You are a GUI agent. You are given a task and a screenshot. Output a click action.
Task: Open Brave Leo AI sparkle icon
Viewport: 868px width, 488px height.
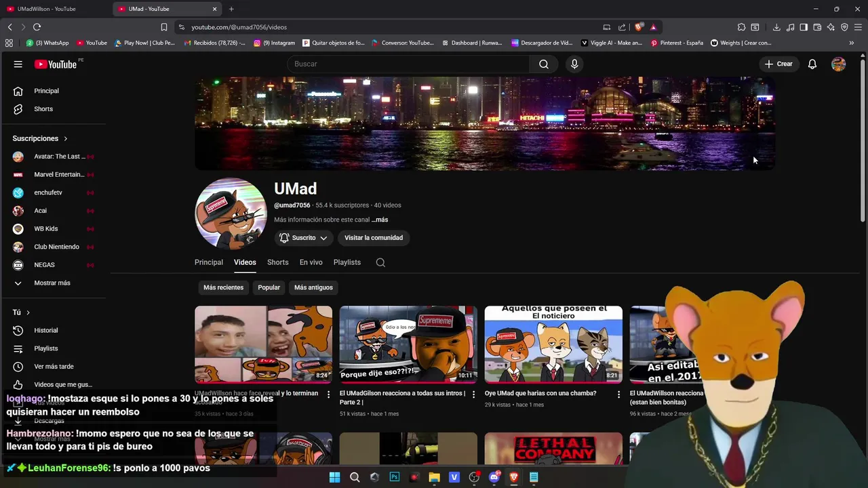831,27
